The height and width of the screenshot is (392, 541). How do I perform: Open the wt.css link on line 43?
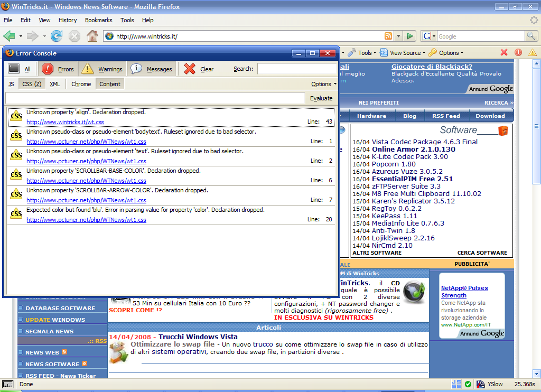(65, 122)
